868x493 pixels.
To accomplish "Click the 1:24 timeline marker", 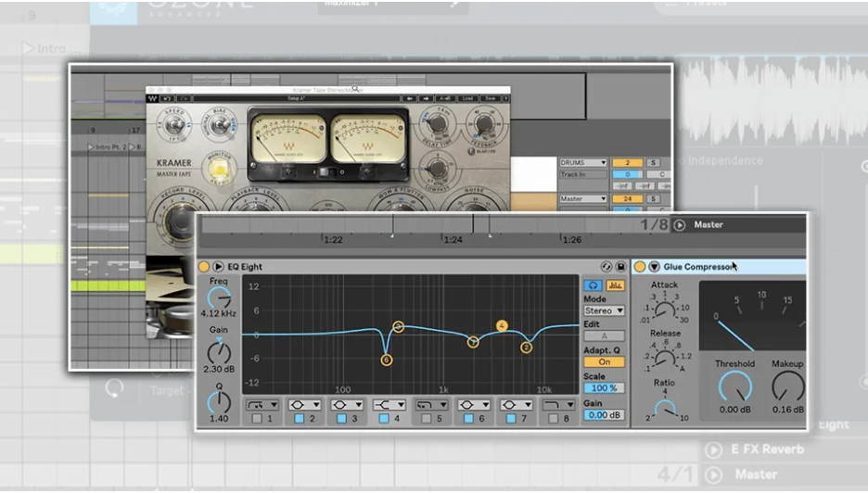I will (453, 240).
